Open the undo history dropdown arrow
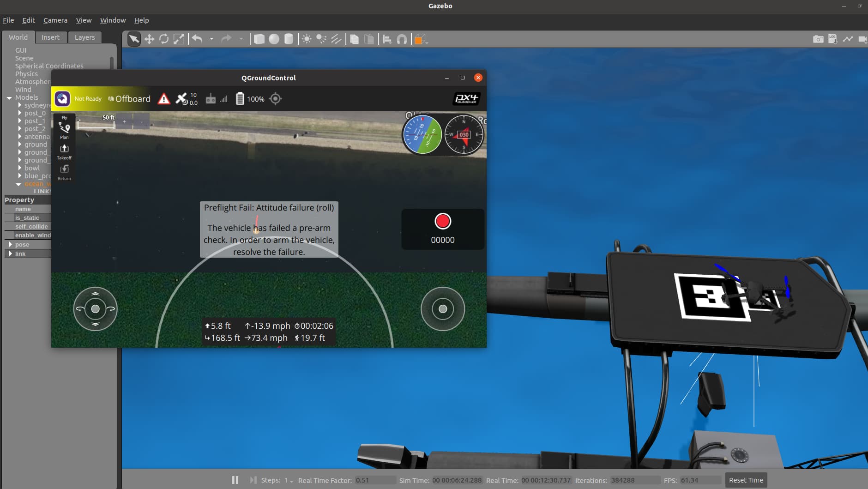The image size is (868, 489). coord(211,39)
